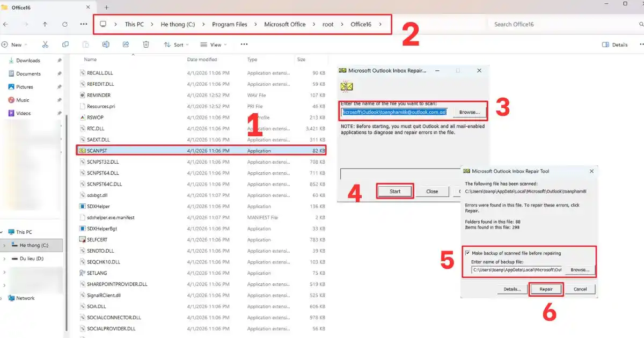The image size is (644, 338).
Task: Click the REMINDER WAV file icon
Action: [82, 95]
